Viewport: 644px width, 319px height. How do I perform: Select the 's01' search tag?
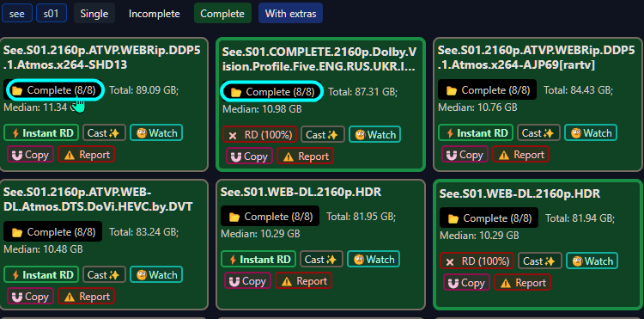(x=52, y=14)
